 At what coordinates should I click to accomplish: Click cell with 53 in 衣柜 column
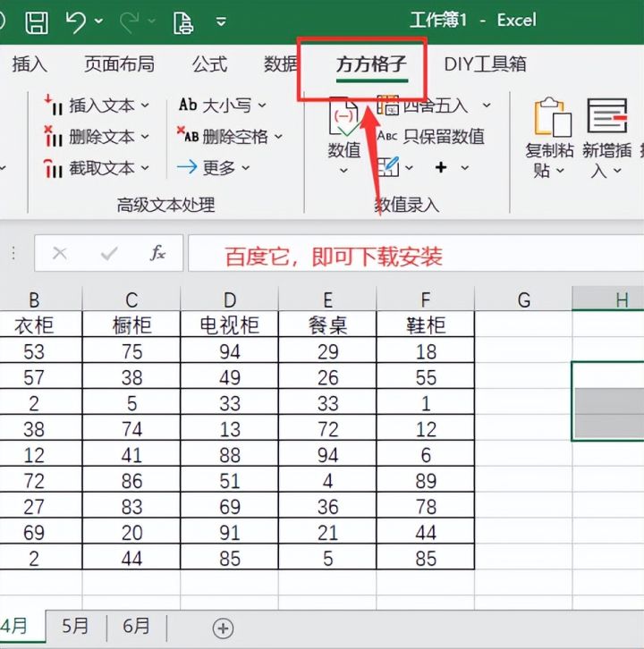pyautogui.click(x=34, y=351)
